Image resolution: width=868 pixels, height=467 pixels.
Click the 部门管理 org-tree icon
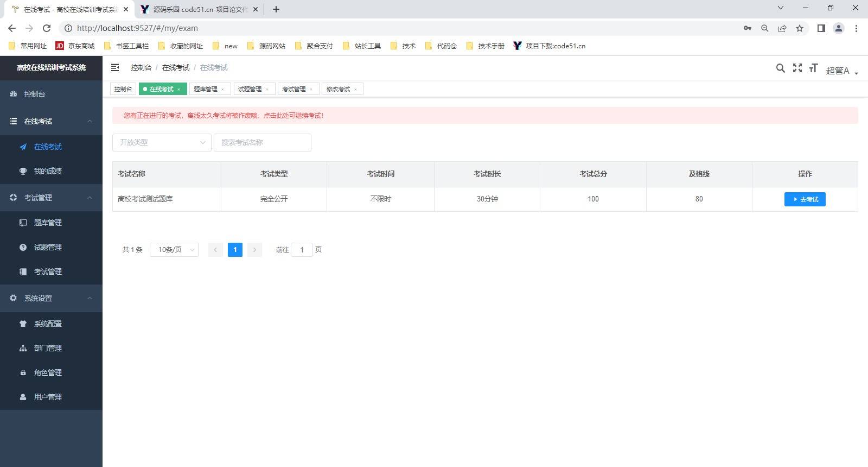pos(23,348)
